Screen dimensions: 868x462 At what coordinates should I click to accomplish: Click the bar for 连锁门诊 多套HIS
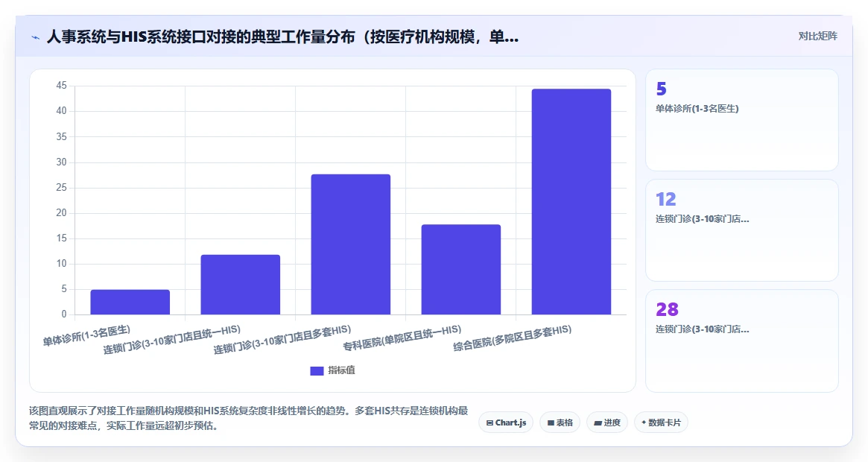(x=350, y=244)
